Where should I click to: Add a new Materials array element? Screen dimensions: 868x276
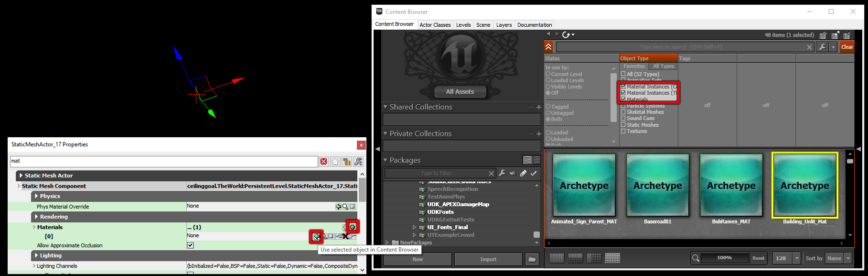(x=353, y=227)
